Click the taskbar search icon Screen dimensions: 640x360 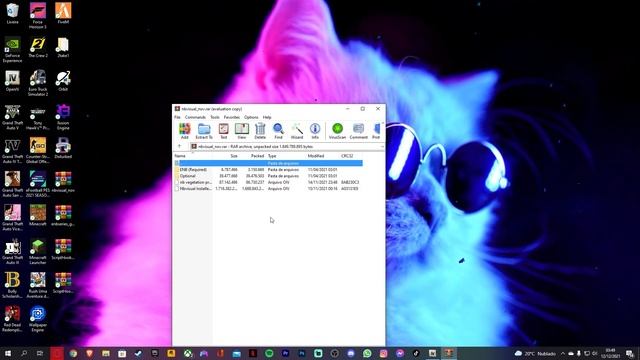pos(24,353)
